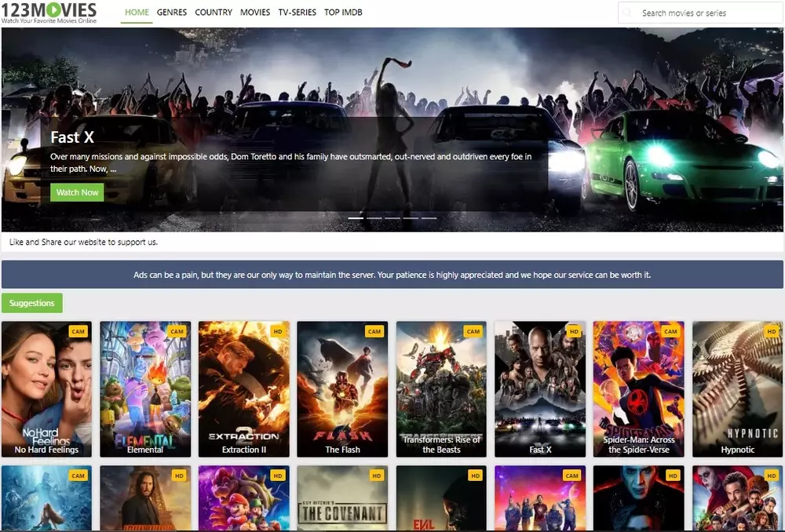Open The Flash movie poster
Viewport: 785px width, 532px height.
(x=342, y=389)
